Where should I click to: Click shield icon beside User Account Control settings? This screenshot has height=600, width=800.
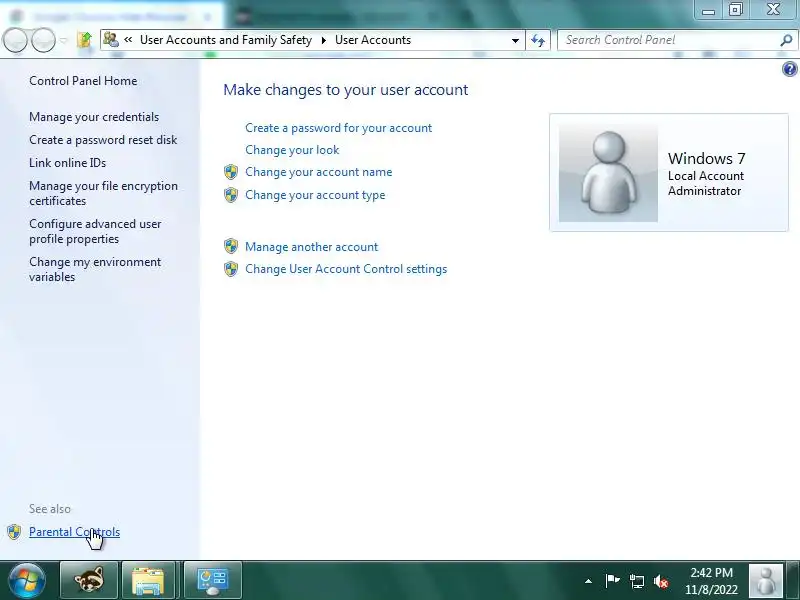pyautogui.click(x=231, y=269)
